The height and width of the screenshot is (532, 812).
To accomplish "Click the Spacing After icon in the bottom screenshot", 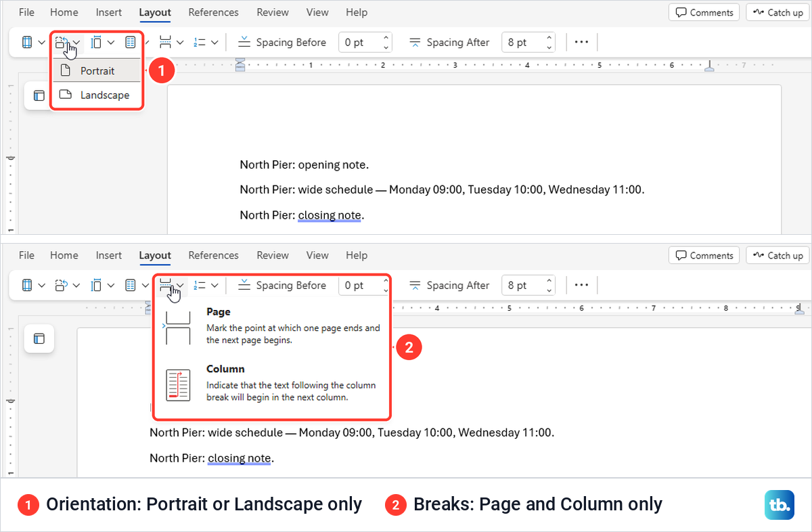I will (415, 285).
